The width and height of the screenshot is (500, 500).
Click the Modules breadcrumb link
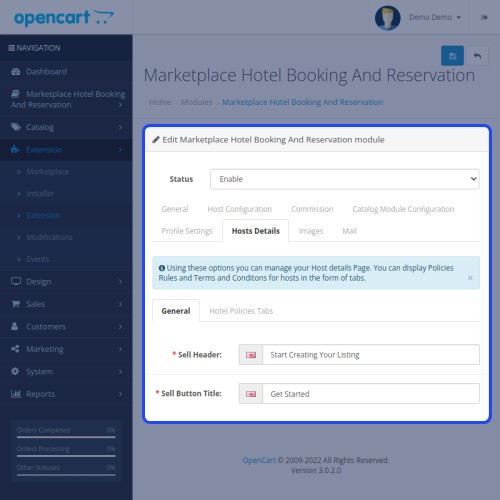tap(196, 102)
